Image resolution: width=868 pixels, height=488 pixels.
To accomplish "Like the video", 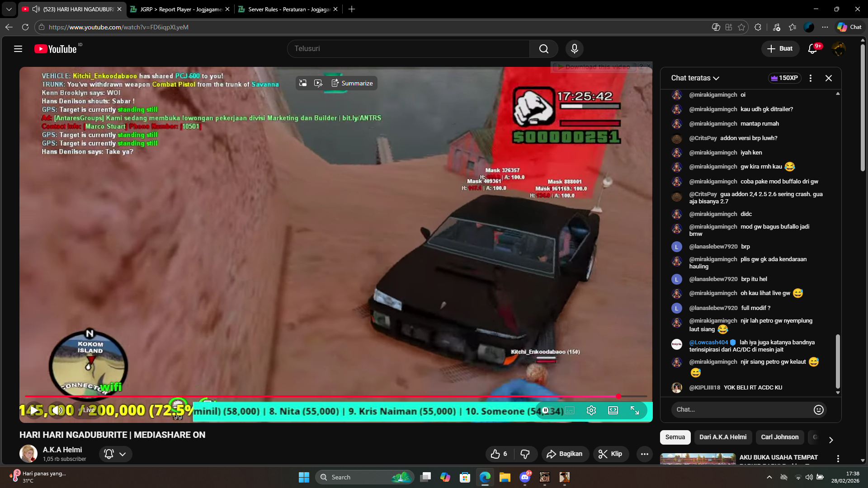I will 499,454.
